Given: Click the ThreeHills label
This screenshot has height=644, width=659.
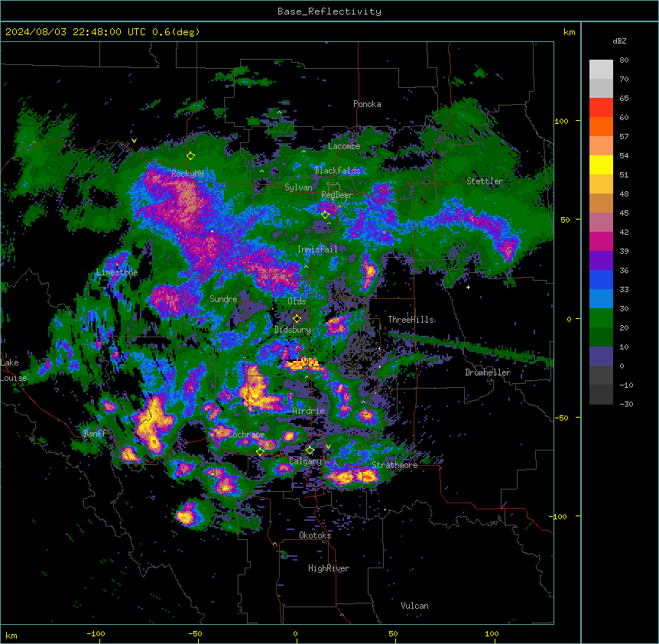Looking at the screenshot, I should [x=411, y=320].
